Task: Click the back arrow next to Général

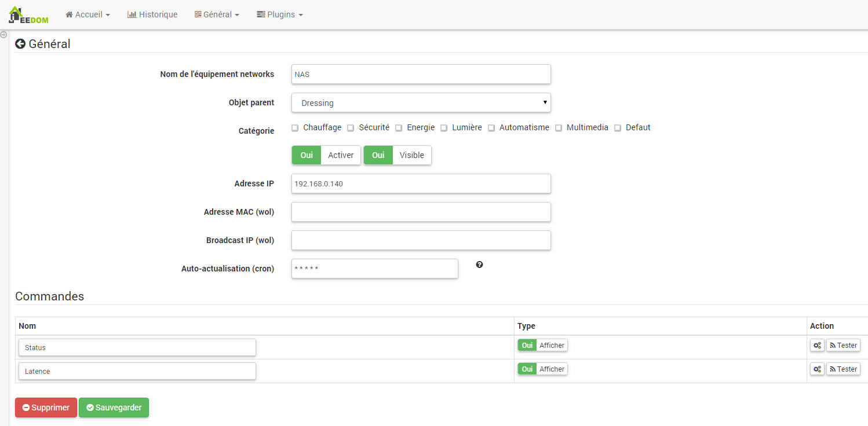Action: pyautogui.click(x=20, y=44)
